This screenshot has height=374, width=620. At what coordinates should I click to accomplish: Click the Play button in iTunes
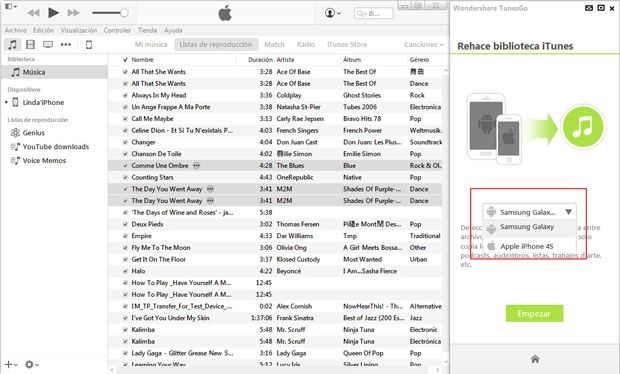pos(53,13)
